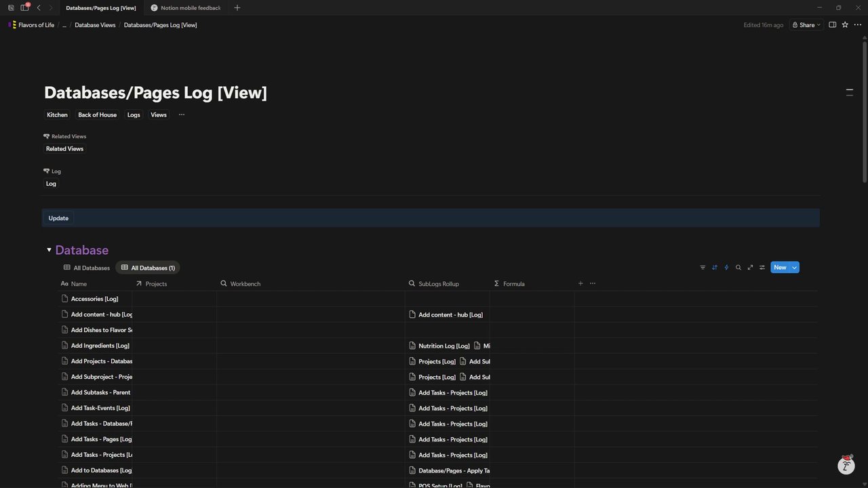This screenshot has height=488, width=868.
Task: Open the Views link button
Action: 159,115
